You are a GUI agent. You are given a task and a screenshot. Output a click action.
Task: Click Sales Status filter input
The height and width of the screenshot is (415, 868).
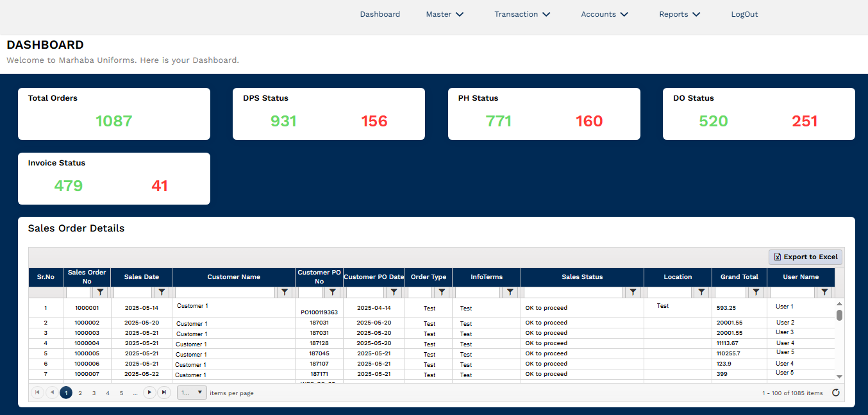coord(573,292)
